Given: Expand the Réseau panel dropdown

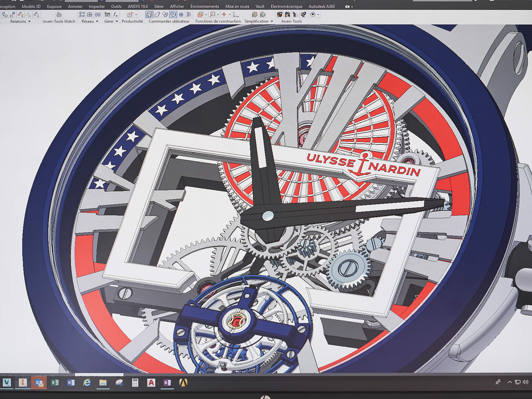Looking at the screenshot, I should pos(97,21).
